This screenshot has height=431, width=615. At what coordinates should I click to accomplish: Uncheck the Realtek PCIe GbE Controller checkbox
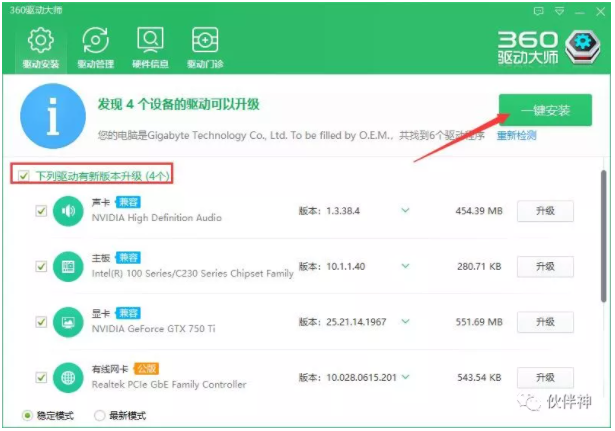point(41,378)
